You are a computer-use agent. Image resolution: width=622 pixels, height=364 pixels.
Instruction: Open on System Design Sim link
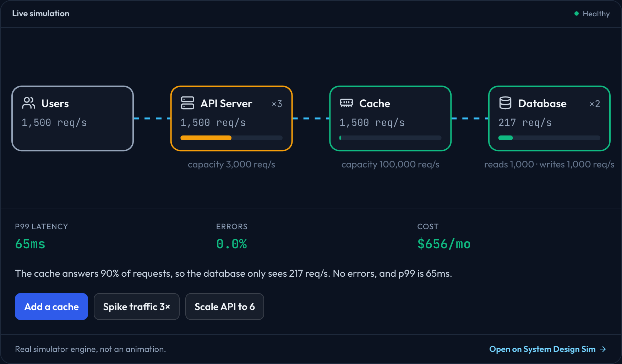547,349
